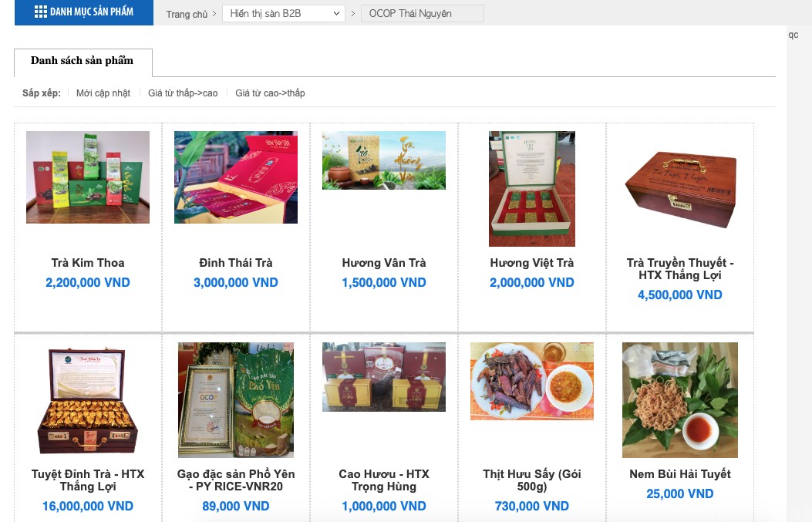Screen dimensions: 812x522
Task: Open Đinh Thái Trà product image
Action: point(236,177)
